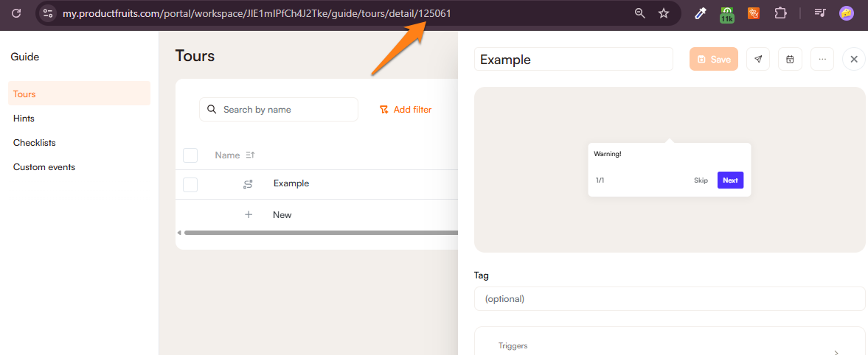Viewport: 868px width, 355px height.
Task: Open the calendar schedule icon
Action: 790,59
